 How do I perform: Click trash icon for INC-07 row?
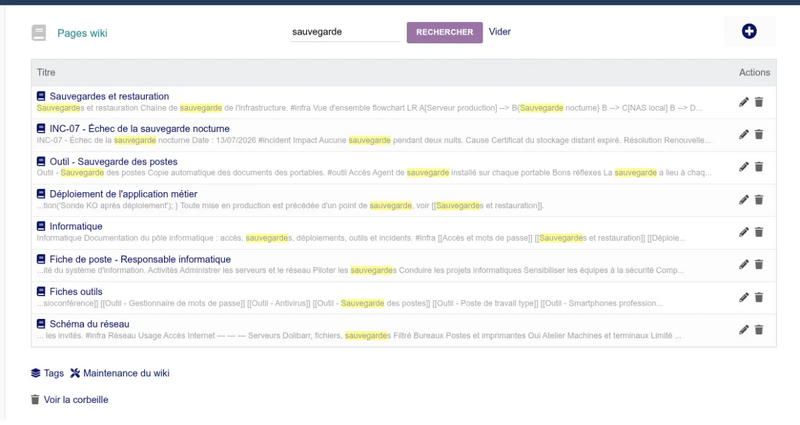(x=759, y=134)
